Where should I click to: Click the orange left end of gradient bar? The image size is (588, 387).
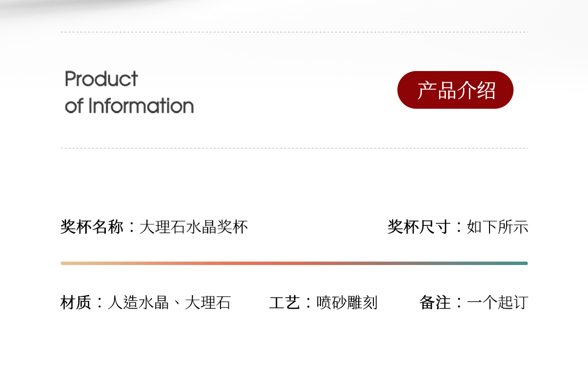click(66, 263)
